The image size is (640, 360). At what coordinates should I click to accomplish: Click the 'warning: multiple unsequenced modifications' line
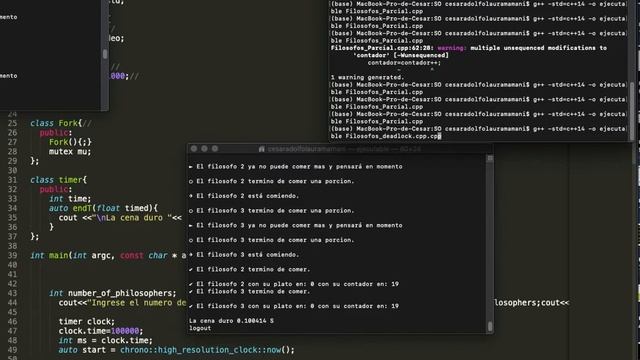[x=469, y=48]
